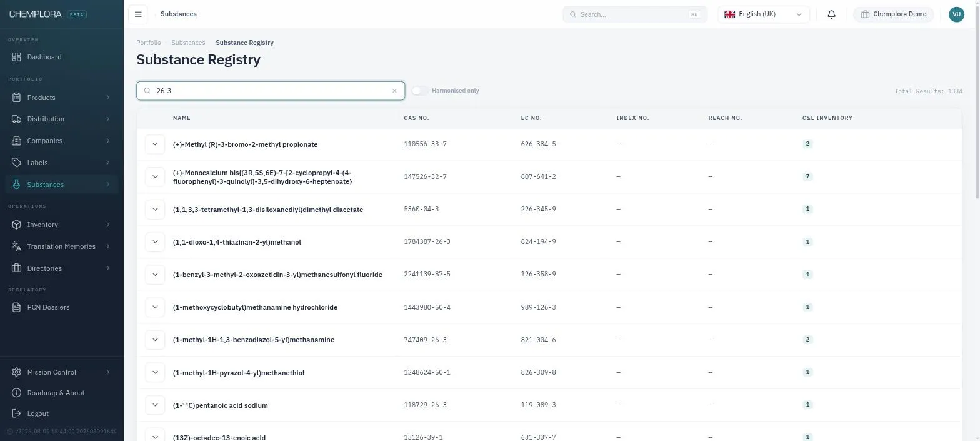The width and height of the screenshot is (980, 441).
Task: Expand the (1,1-dioxo-1,4-thiazinan-2-yl)methanol row
Action: (155, 241)
